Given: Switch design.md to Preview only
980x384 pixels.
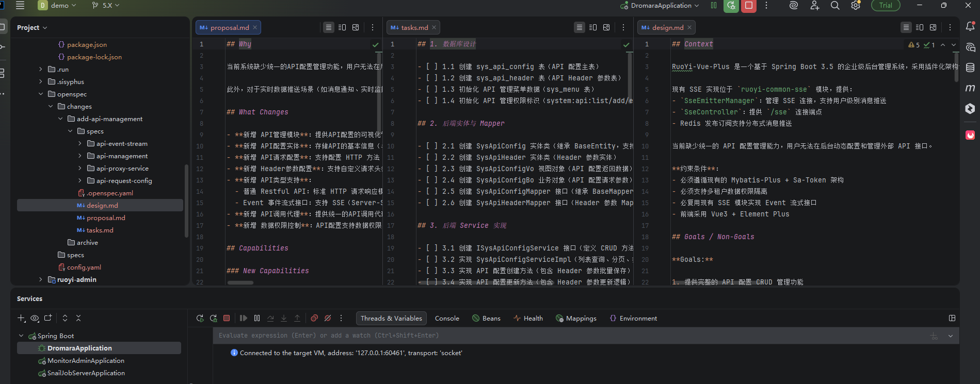Looking at the screenshot, I should tap(933, 27).
